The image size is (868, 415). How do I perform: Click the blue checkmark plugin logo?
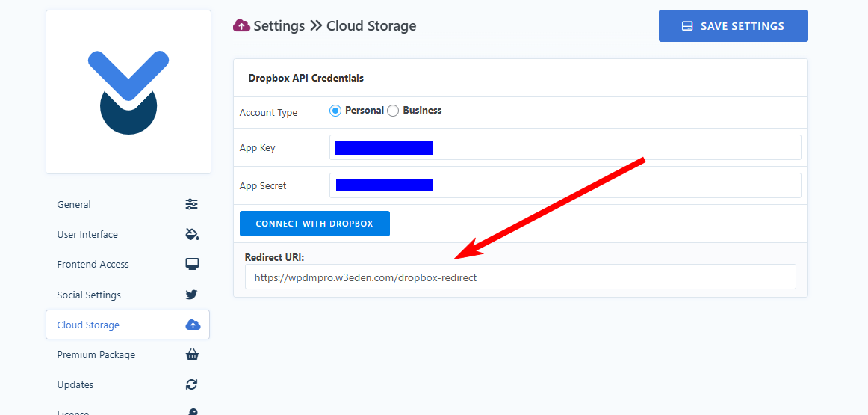[x=128, y=92]
